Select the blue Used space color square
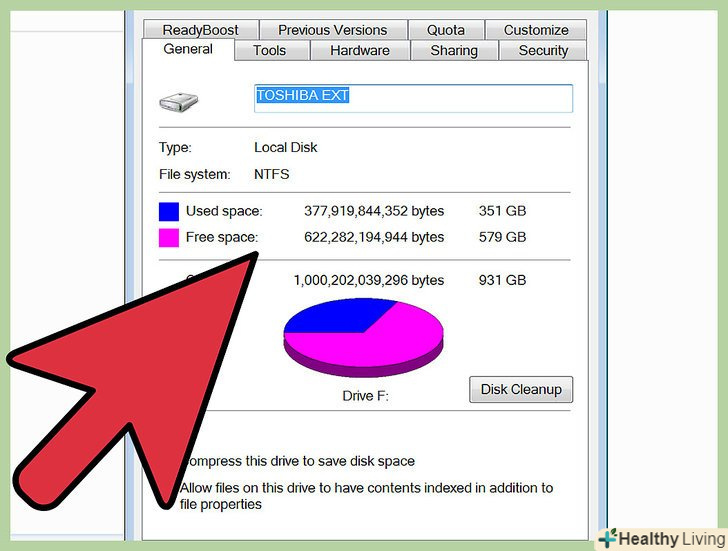 point(169,212)
